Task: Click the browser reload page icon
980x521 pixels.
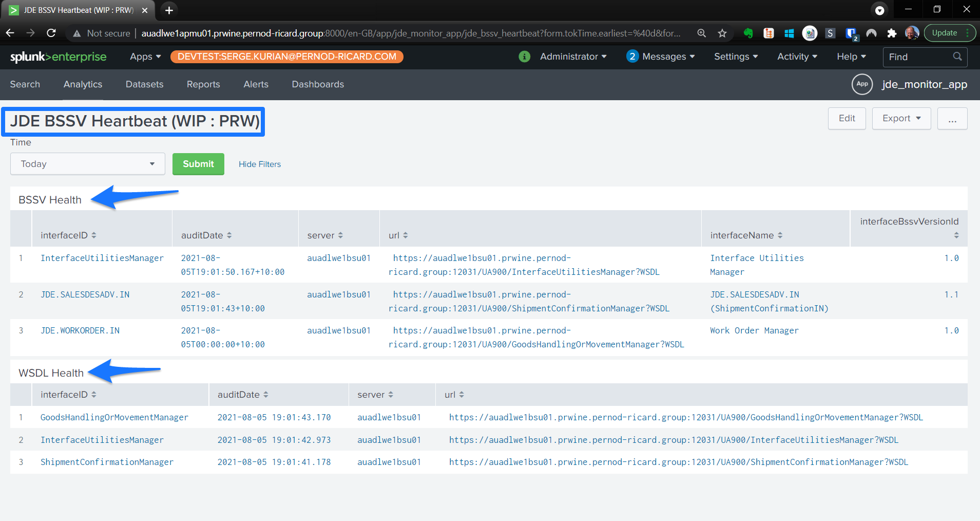Action: click(x=51, y=33)
